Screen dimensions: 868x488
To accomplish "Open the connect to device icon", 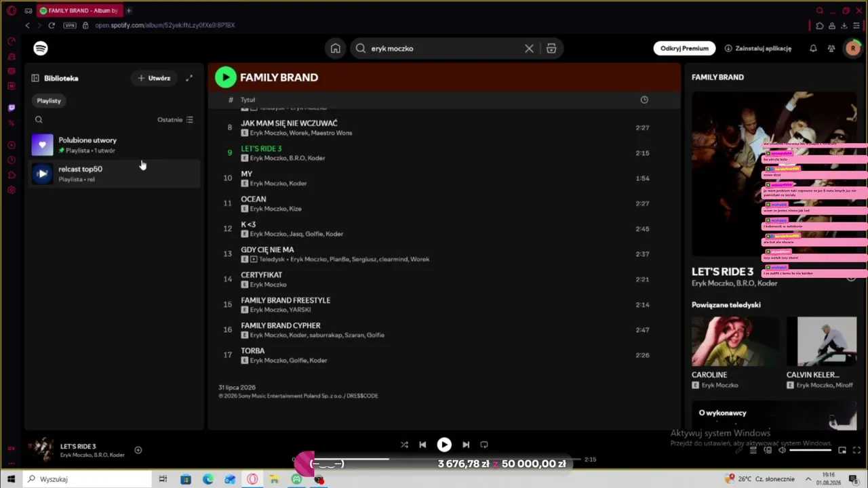I will tap(768, 450).
